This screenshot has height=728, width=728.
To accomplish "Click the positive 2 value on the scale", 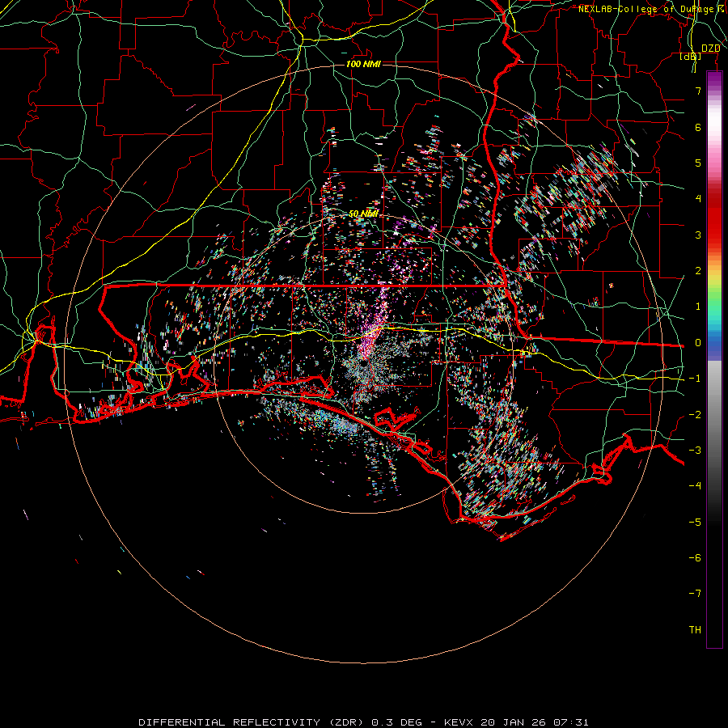I will 698,271.
